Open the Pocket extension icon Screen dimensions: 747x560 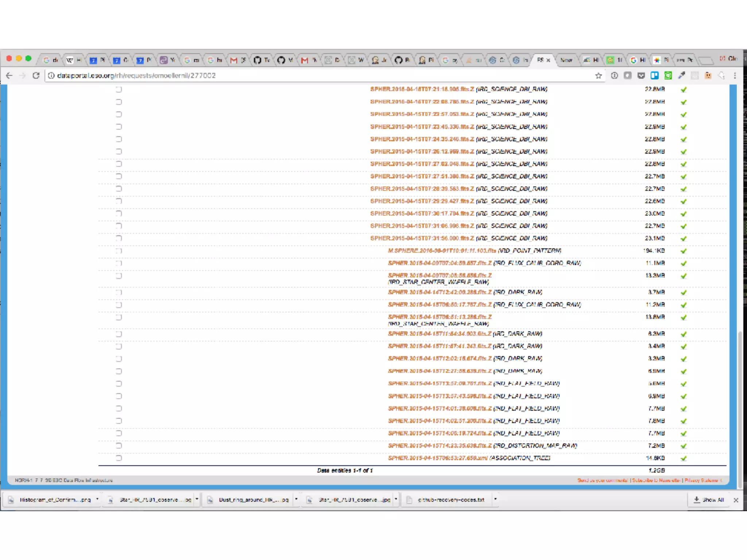click(641, 75)
